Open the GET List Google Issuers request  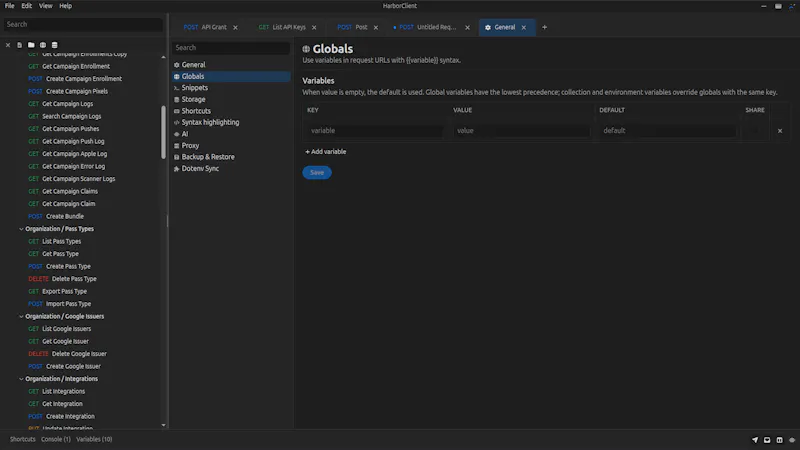click(59, 329)
